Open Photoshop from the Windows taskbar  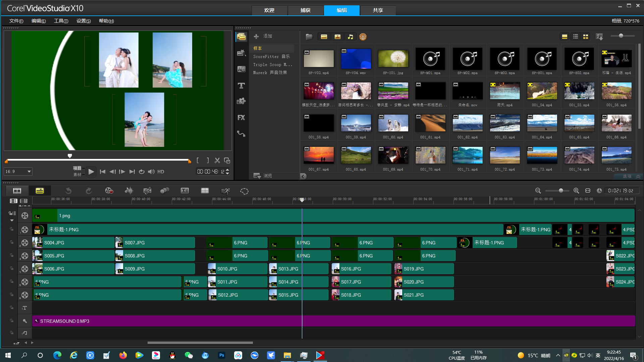coord(222,355)
